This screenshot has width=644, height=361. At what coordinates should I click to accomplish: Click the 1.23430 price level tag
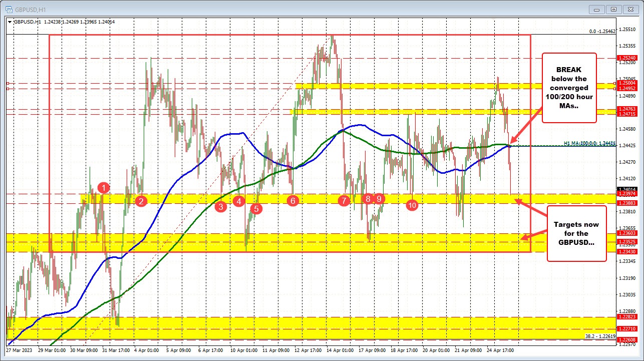628,251
